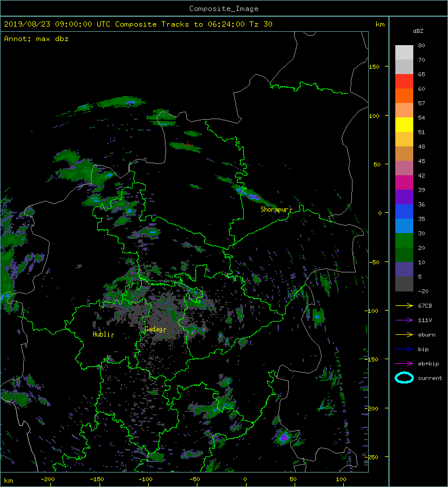The height and width of the screenshot is (487, 448).
Task: Pick the light blue 35 to 30 dBZ band
Action: coord(404,226)
